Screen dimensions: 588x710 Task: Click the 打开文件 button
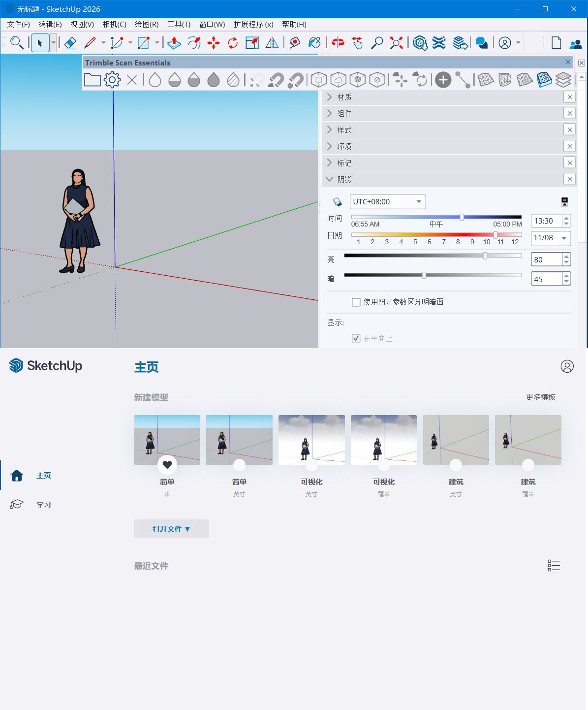pyautogui.click(x=171, y=529)
